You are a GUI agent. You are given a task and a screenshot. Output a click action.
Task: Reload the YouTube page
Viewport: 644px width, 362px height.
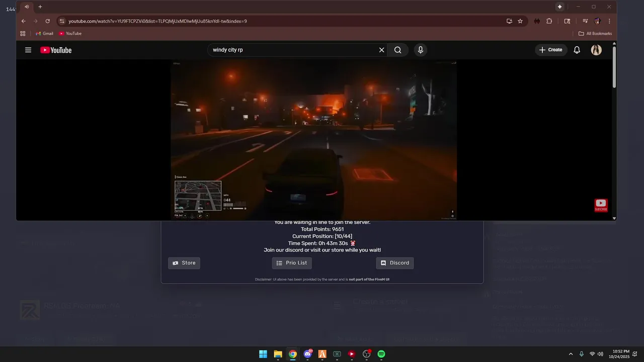pos(48,21)
